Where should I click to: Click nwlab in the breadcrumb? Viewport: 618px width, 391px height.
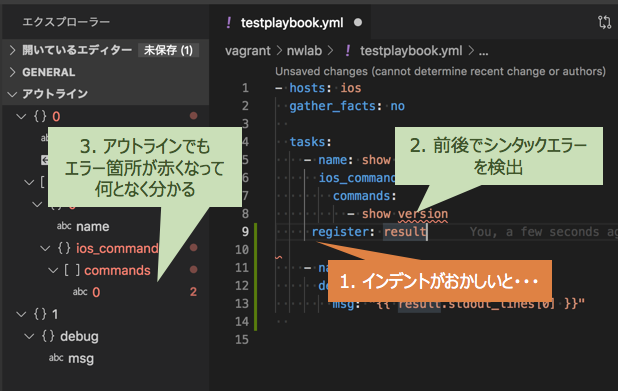coord(304,51)
